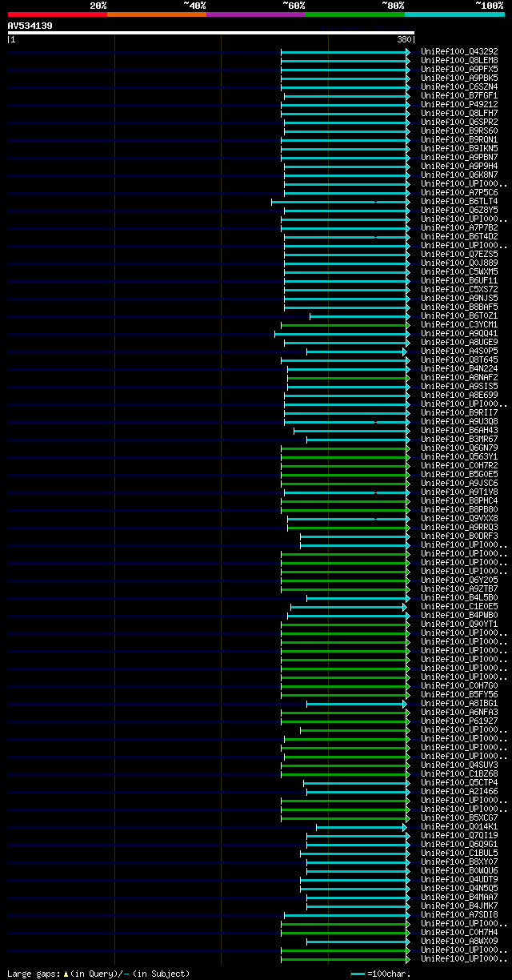The image size is (512, 980).
Task: Click the UniRef100_C5XS72 label
Action: click(459, 289)
